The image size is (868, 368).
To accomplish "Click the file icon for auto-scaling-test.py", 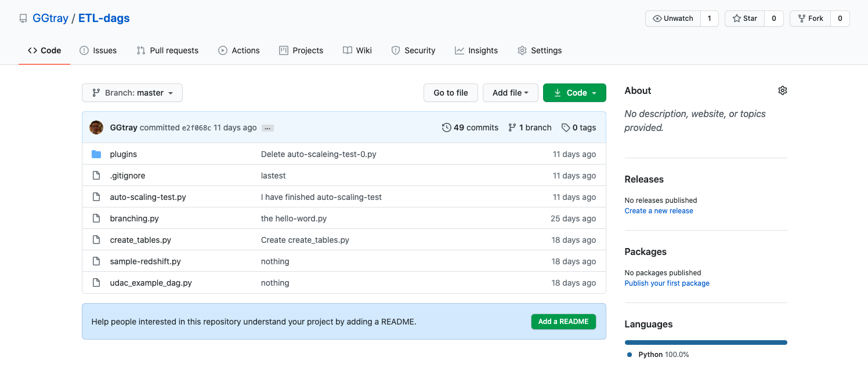I will (96, 197).
